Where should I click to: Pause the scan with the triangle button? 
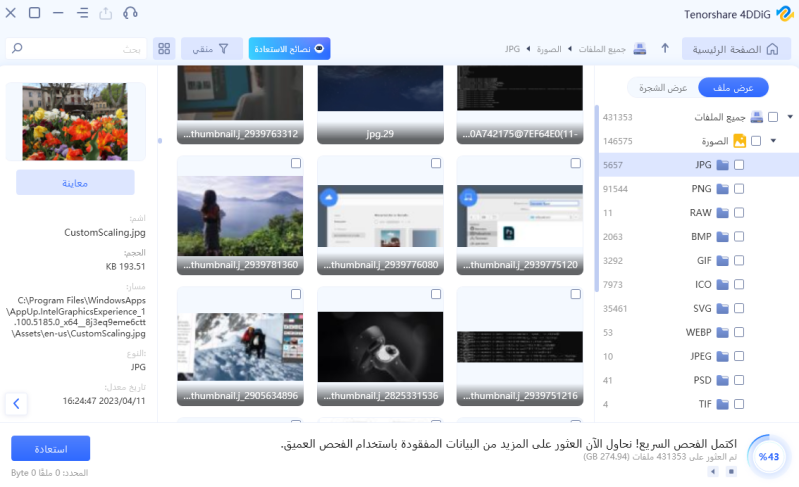713,472
